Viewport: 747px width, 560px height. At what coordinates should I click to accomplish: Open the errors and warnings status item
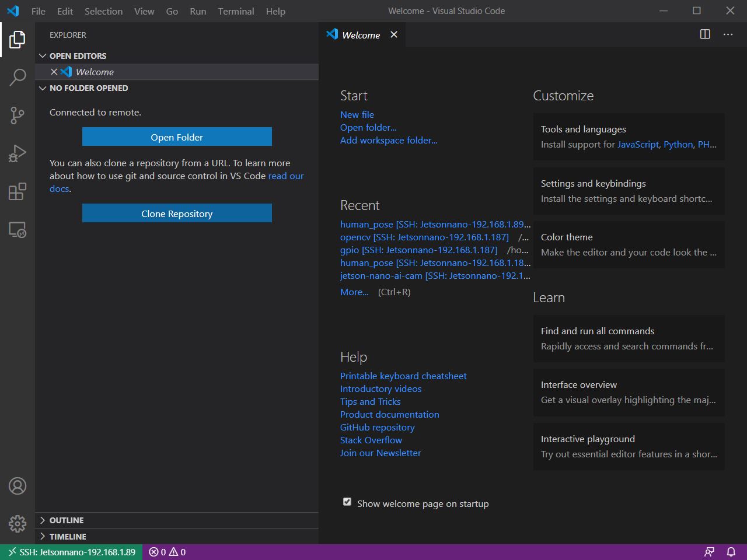pos(167,552)
